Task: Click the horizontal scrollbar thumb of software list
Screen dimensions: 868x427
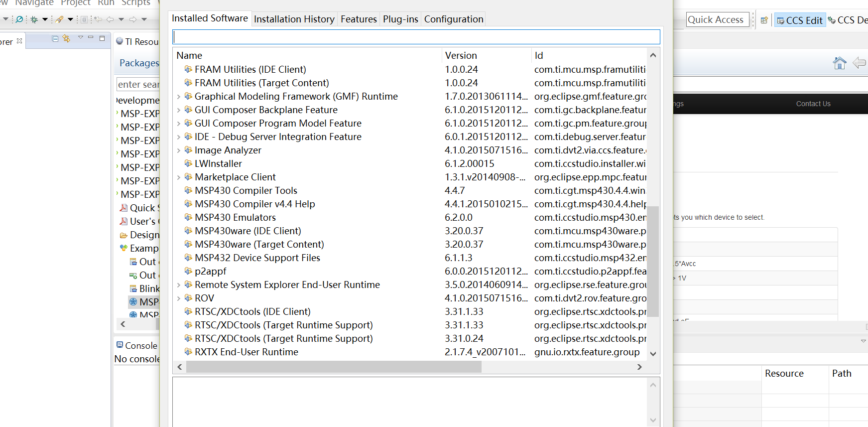Action: [334, 367]
